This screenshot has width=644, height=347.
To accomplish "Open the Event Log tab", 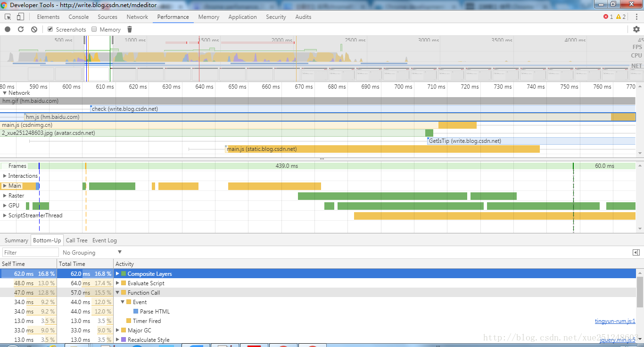I will pyautogui.click(x=104, y=240).
